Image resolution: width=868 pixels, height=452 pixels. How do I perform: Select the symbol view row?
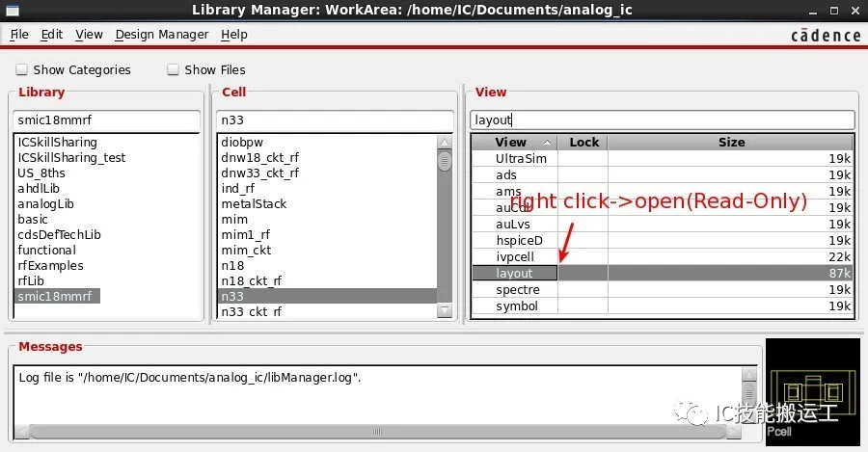pos(662,306)
